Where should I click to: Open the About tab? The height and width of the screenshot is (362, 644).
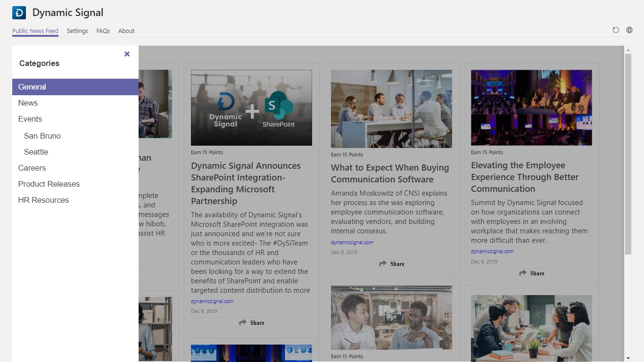[126, 31]
